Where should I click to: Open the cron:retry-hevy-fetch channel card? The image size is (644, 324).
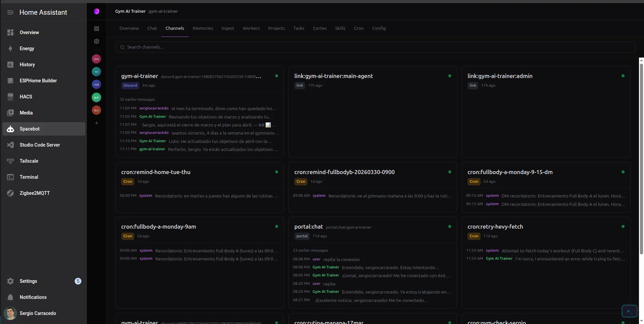coord(495,227)
